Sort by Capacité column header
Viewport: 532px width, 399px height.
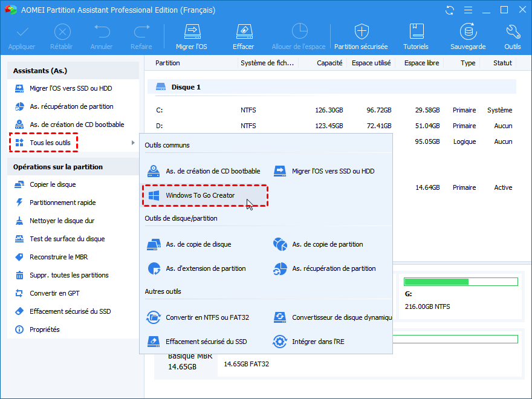point(329,63)
